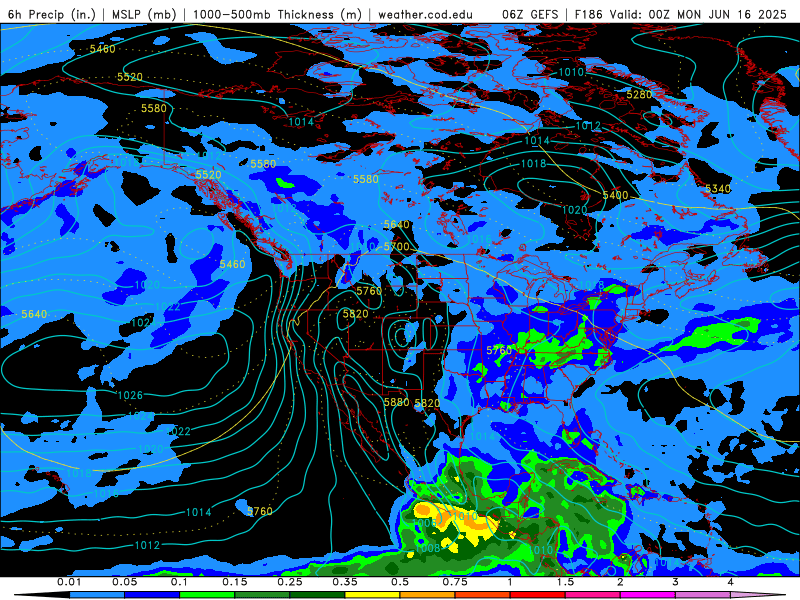Viewport: 800px width, 600px height.
Task: Click the violet 3–4 legend swatch
Action: [703, 595]
